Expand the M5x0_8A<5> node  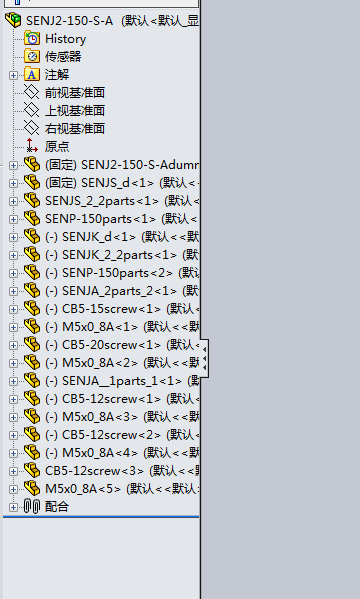click(x=13, y=489)
